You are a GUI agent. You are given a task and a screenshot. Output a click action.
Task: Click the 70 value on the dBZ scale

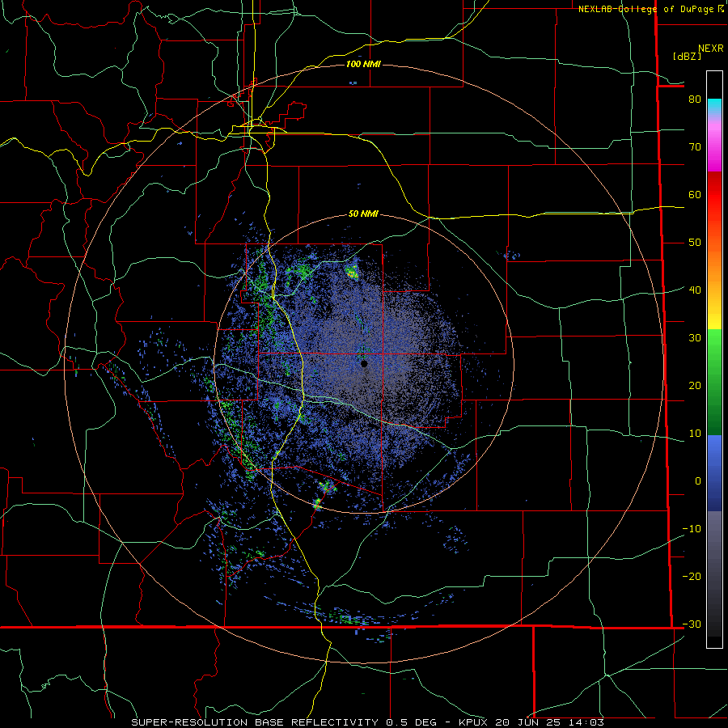coord(695,147)
